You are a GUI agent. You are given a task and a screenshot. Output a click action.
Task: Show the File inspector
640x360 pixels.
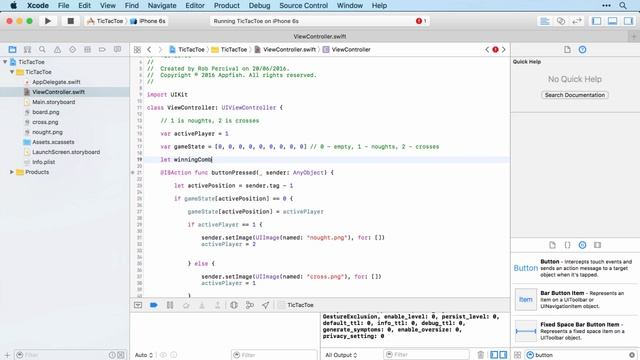click(567, 49)
